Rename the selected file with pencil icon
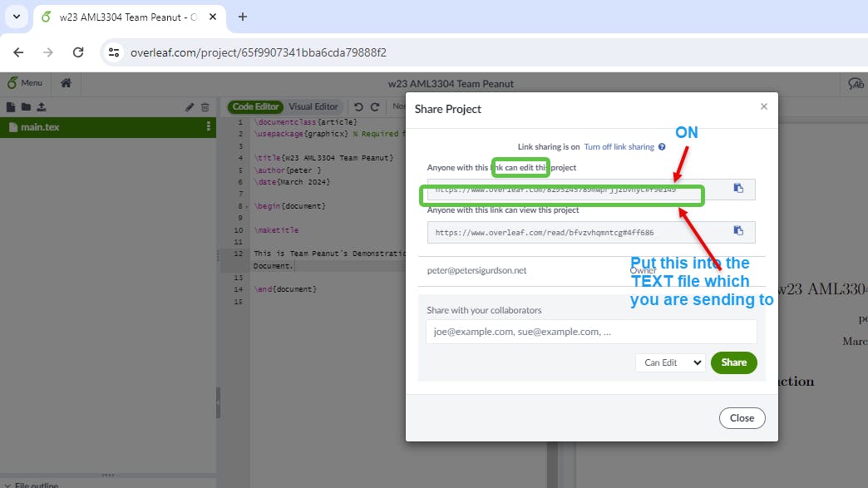 pos(190,106)
